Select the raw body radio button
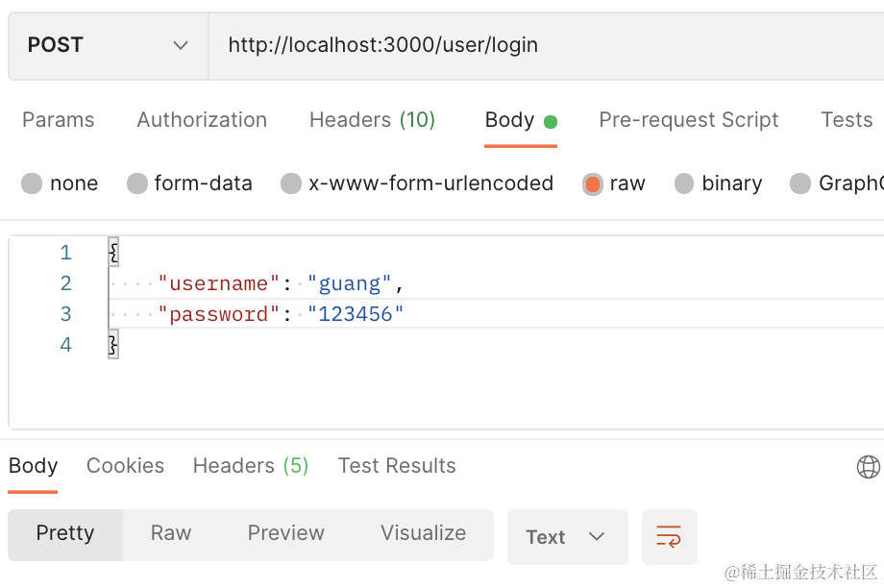This screenshot has width=884, height=588. click(593, 184)
